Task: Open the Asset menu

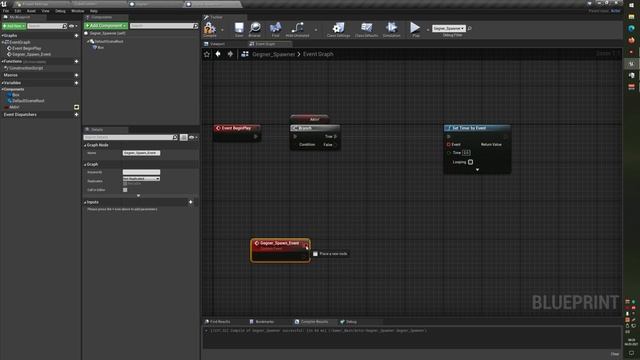Action: pos(31,11)
